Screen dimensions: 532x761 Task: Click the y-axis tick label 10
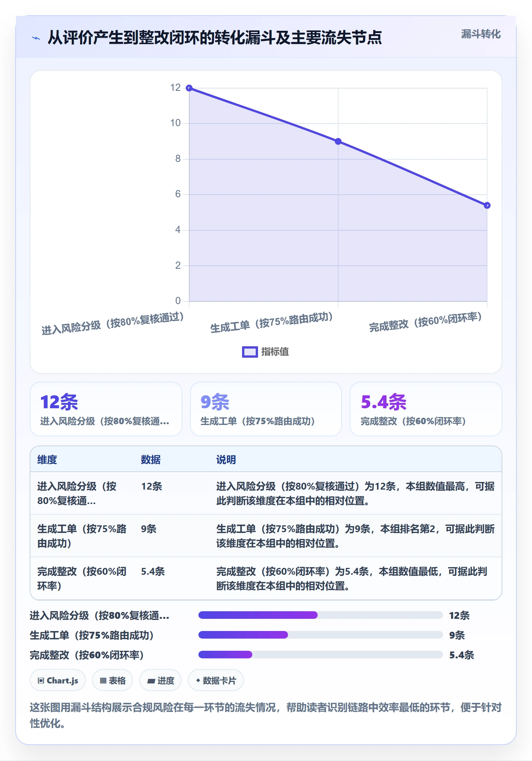[175, 123]
